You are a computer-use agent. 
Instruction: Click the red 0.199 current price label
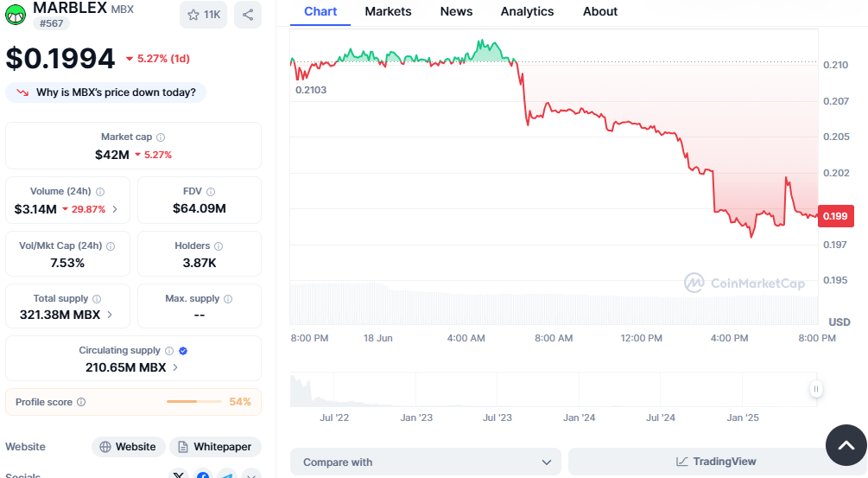point(835,216)
